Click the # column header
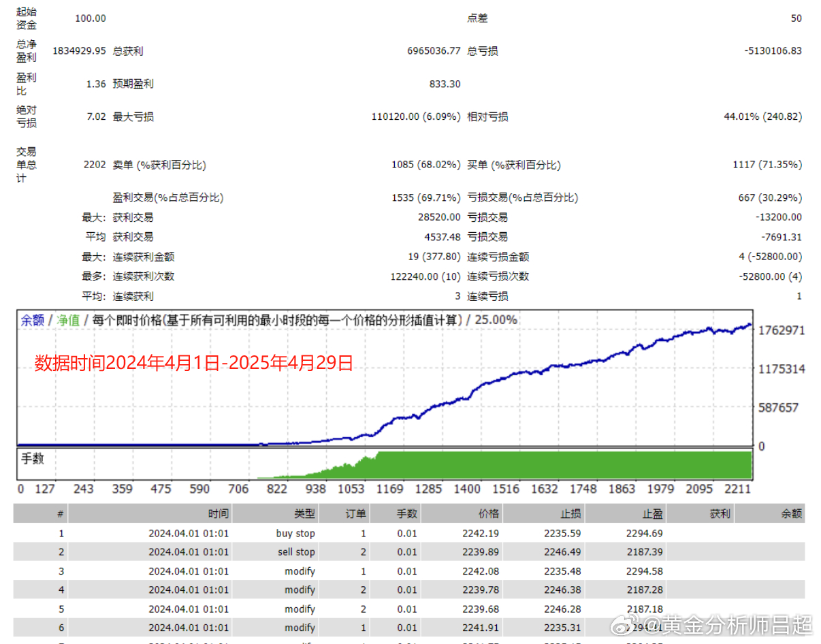This screenshot has width=821, height=644. pyautogui.click(x=61, y=513)
